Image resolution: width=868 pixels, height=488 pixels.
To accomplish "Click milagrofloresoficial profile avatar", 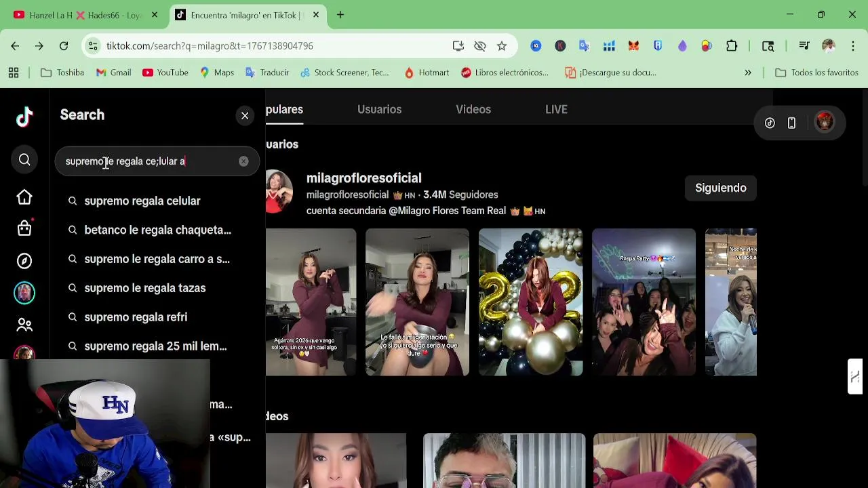I will (x=279, y=192).
